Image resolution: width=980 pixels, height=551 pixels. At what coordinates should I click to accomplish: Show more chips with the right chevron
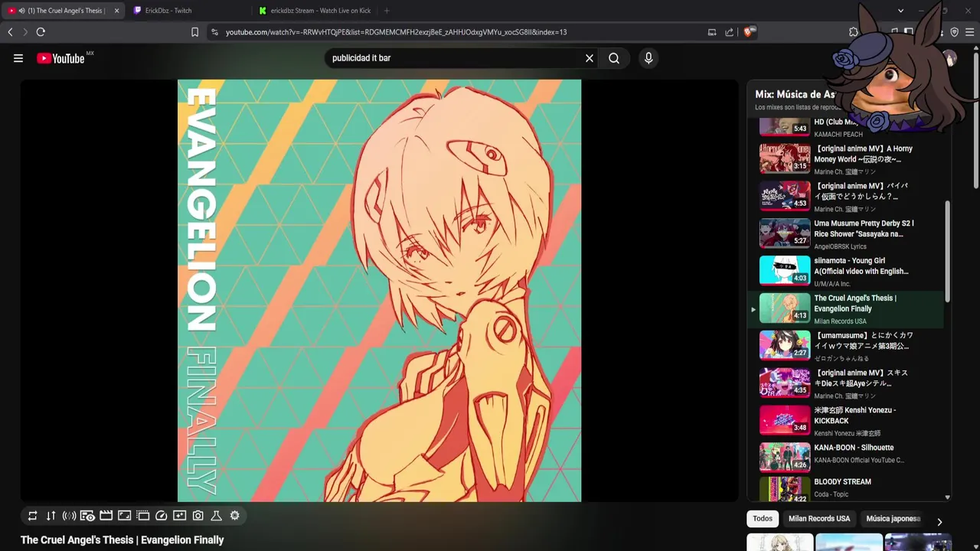tap(939, 522)
